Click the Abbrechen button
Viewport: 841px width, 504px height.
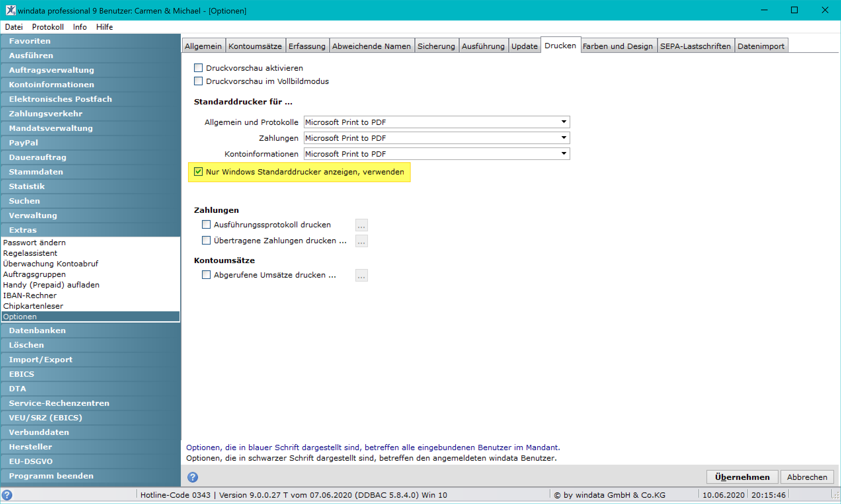807,477
